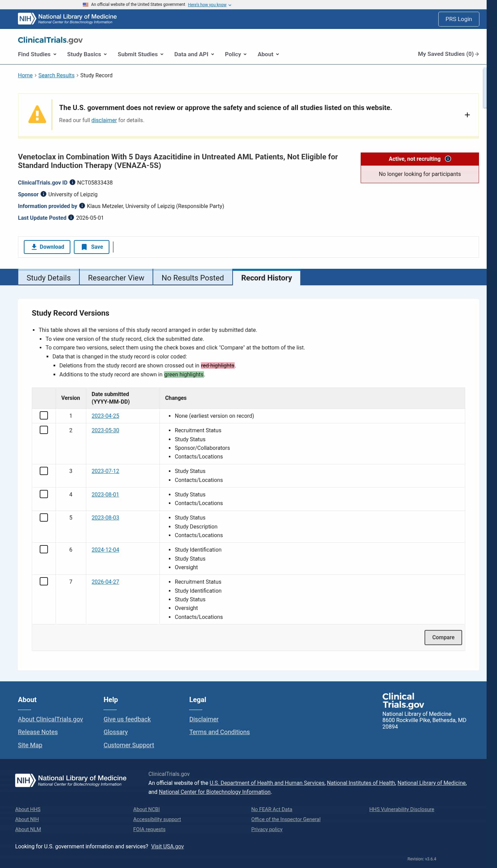Screen dimensions: 497x868
Task: Expand the disclaimer banner with the plus icon
Action: pos(467,115)
